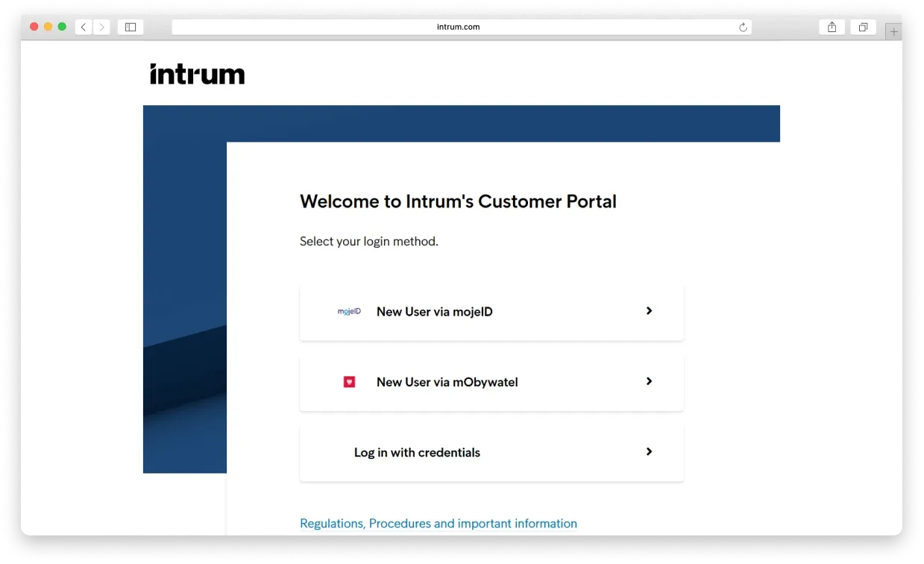The height and width of the screenshot is (564, 924).
Task: Click the page reload icon
Action: (743, 26)
